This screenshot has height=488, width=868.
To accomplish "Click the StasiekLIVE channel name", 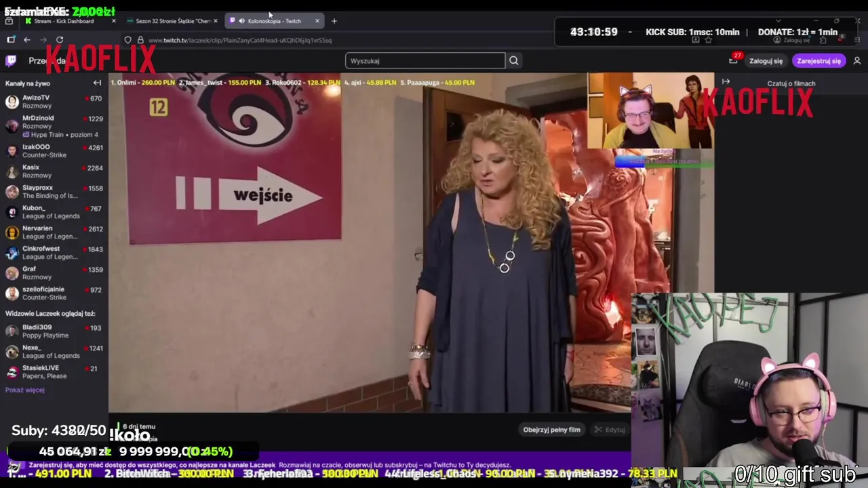I will 41,368.
